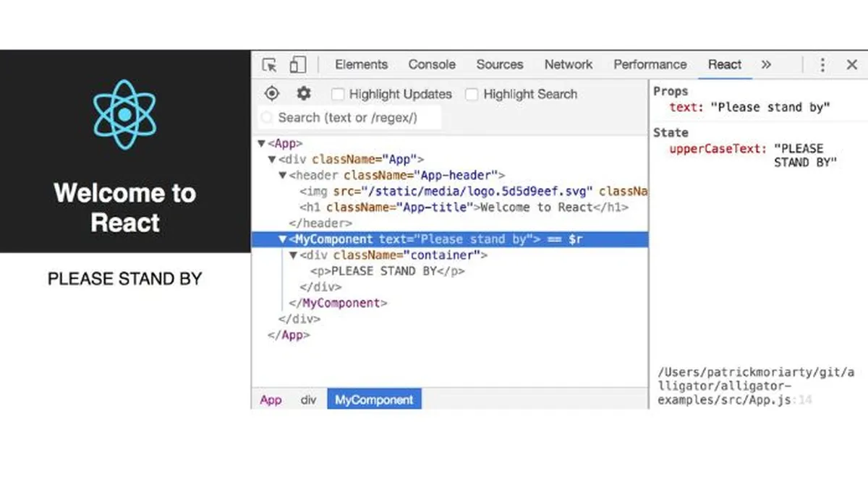Click App in the breadcrumb bar

pos(271,400)
